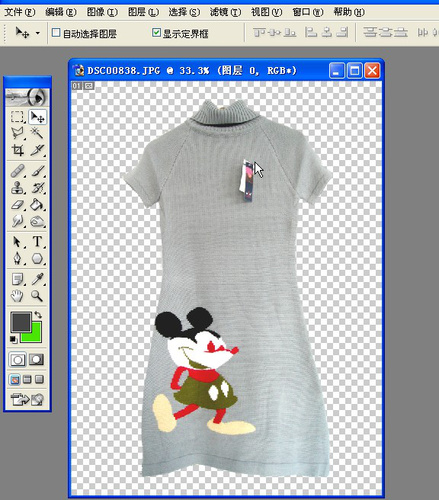This screenshot has height=500, width=439.
Task: Select the Slice tool
Action: point(37,150)
